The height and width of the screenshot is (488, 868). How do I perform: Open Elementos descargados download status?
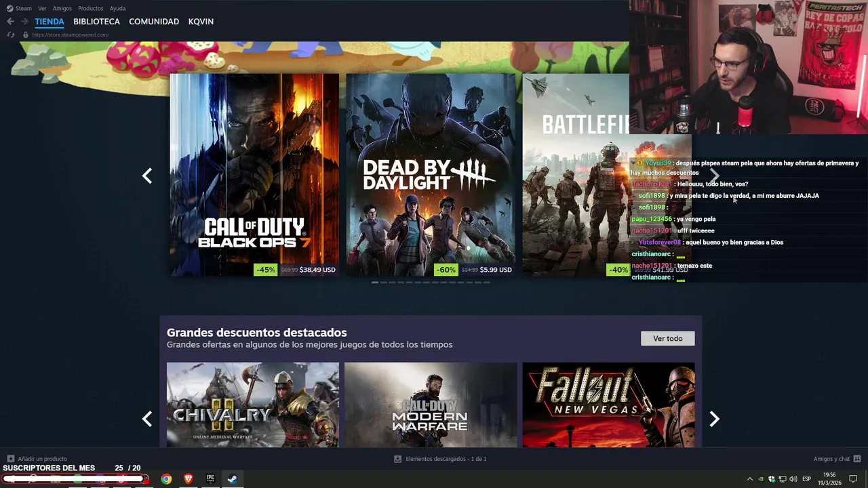(446, 459)
